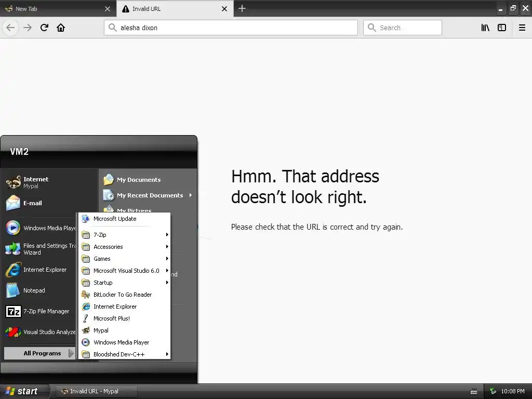
Task: Expand the Bloodshed Dev-C++ folder
Action: (x=125, y=354)
